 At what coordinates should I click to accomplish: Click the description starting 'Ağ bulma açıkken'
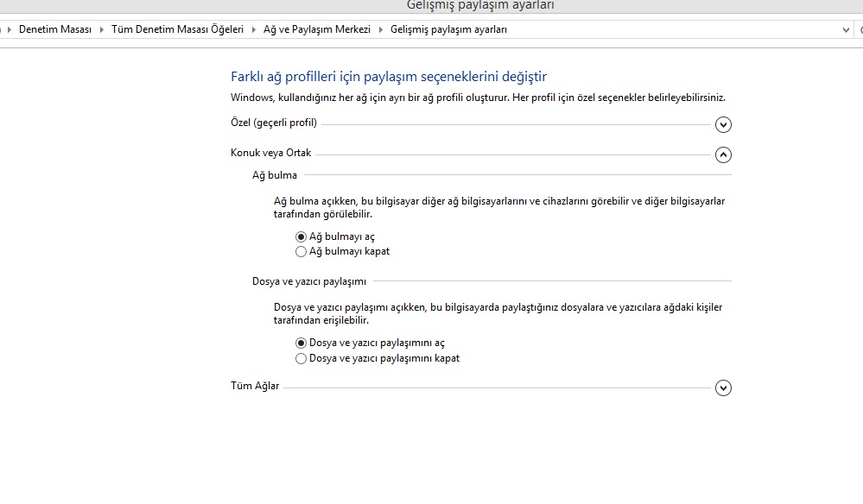[499, 208]
